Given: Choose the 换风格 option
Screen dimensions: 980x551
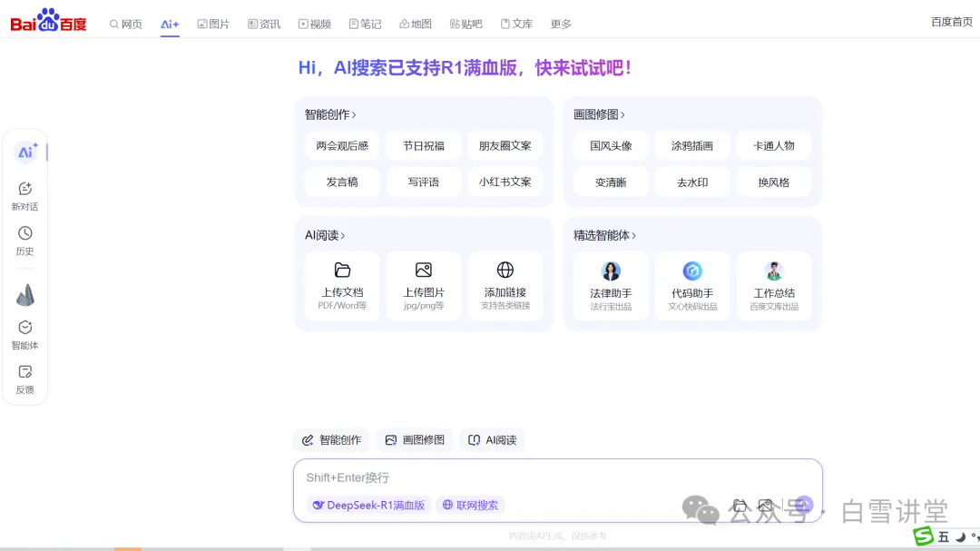Looking at the screenshot, I should click(774, 182).
